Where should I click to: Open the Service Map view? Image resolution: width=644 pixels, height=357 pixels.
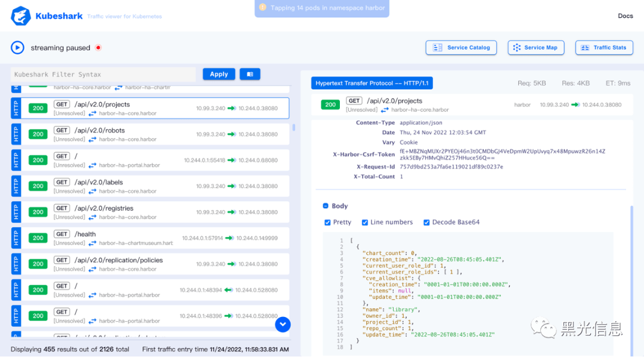click(x=535, y=48)
